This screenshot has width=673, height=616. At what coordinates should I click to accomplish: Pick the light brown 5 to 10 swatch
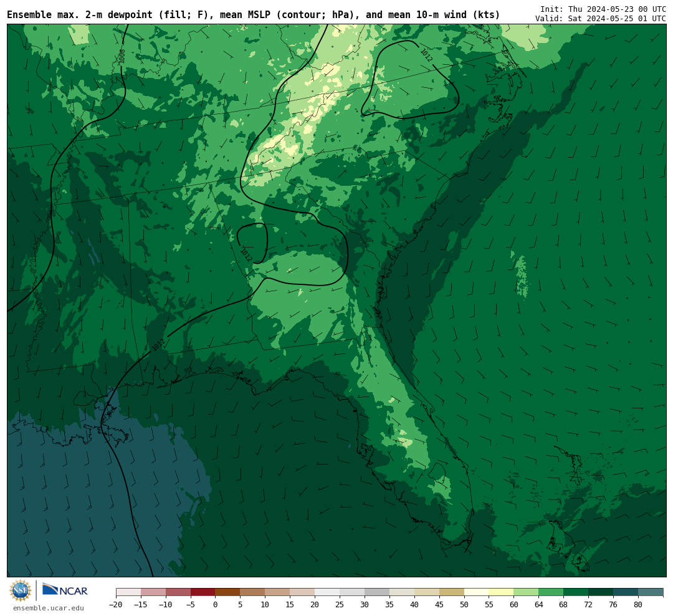click(252, 592)
